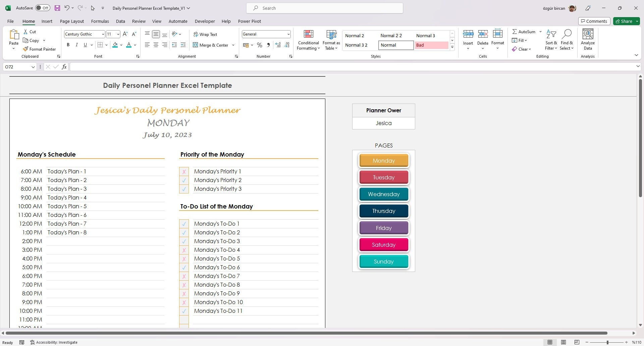Click the Find & Select icon
The width and height of the screenshot is (644, 346).
(x=567, y=39)
